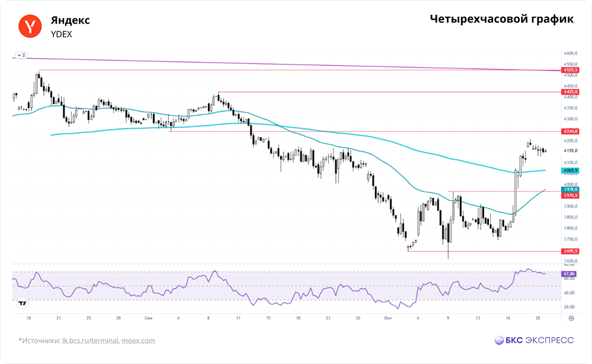Click the 25 date label on time axis

(x=88, y=318)
